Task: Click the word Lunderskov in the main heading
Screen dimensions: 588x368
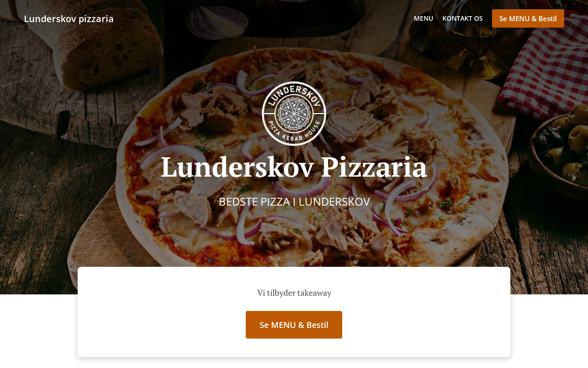Action: (237, 167)
